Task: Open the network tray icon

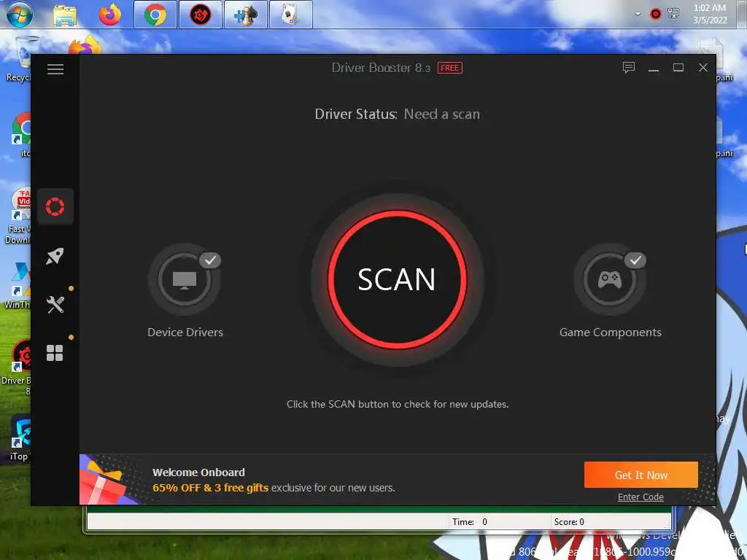Action: click(673, 13)
